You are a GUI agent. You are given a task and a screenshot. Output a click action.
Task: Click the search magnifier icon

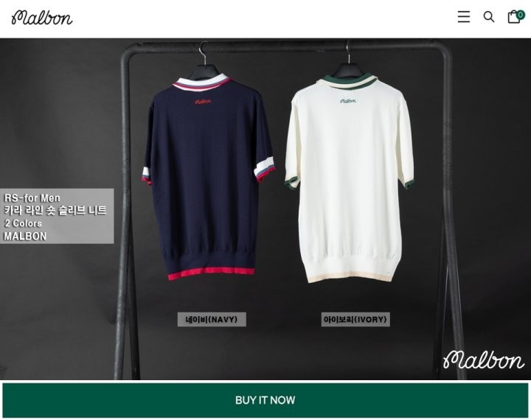click(x=488, y=17)
